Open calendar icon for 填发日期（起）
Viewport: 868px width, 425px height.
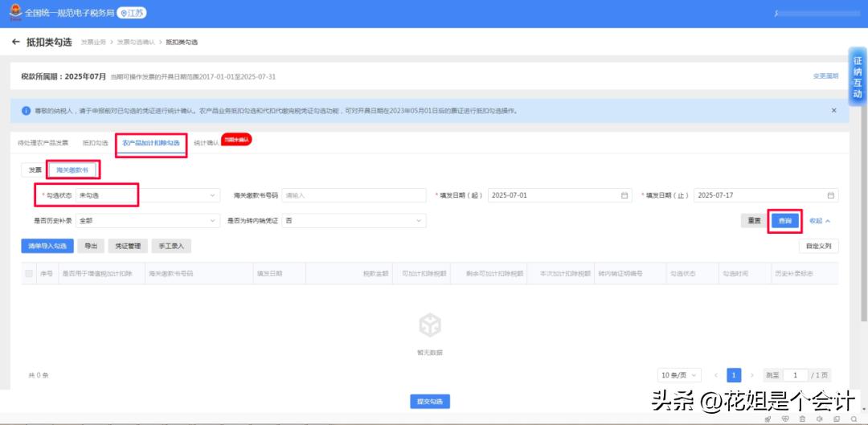624,195
